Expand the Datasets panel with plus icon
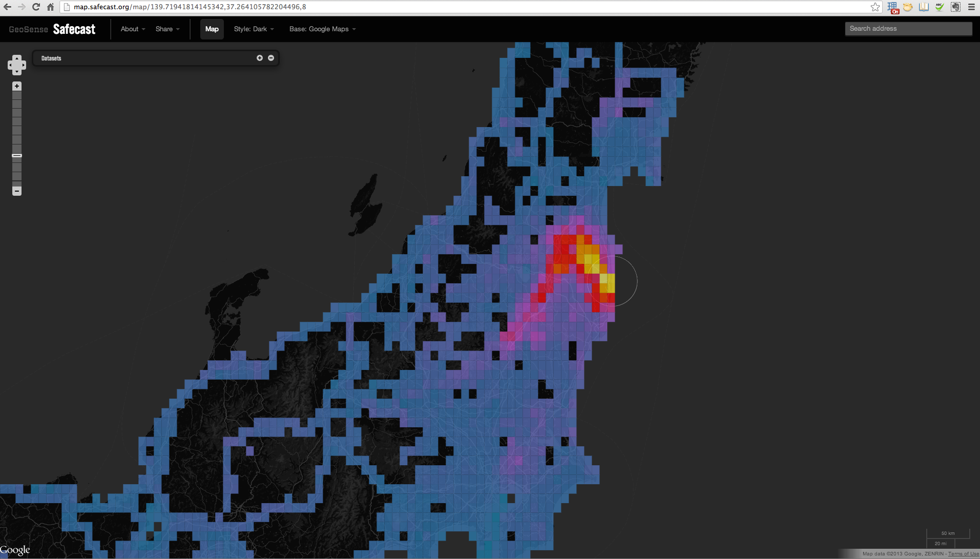Image resolution: width=980 pixels, height=559 pixels. coord(260,58)
